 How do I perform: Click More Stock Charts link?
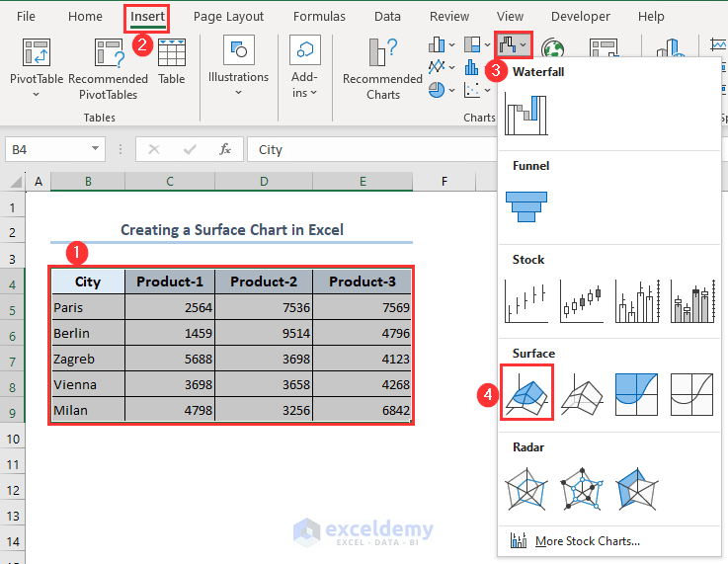pyautogui.click(x=588, y=541)
